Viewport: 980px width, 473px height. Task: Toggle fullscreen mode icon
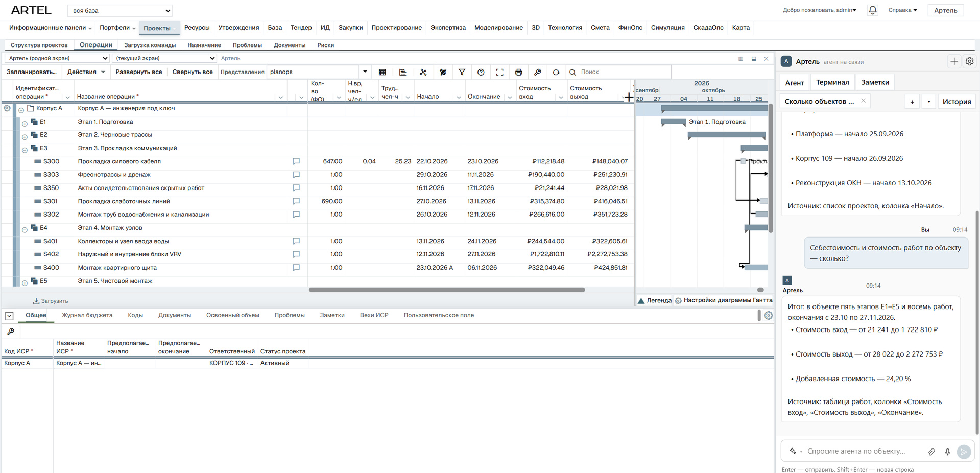tap(499, 72)
